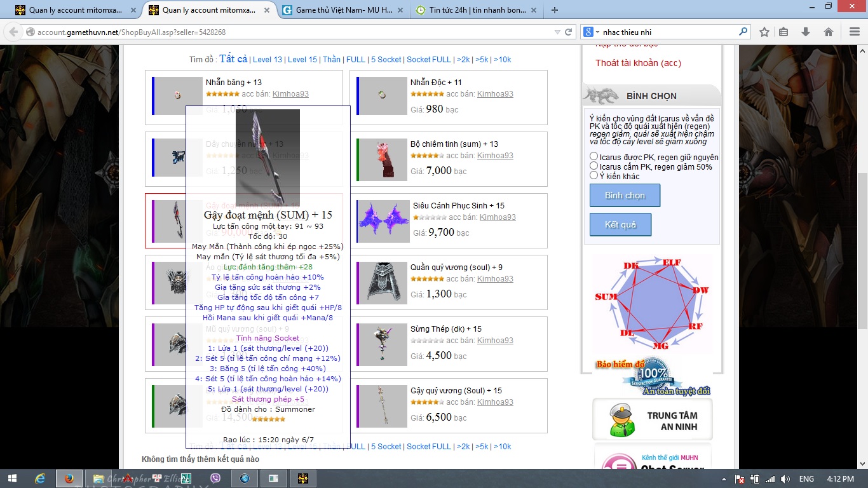The height and width of the screenshot is (488, 868).
Task: Click the search box with nhac thieu nhi
Action: [667, 32]
